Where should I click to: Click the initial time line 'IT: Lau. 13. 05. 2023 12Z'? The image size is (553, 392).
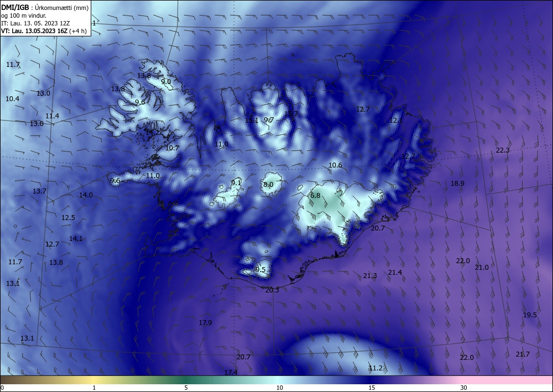pos(35,23)
